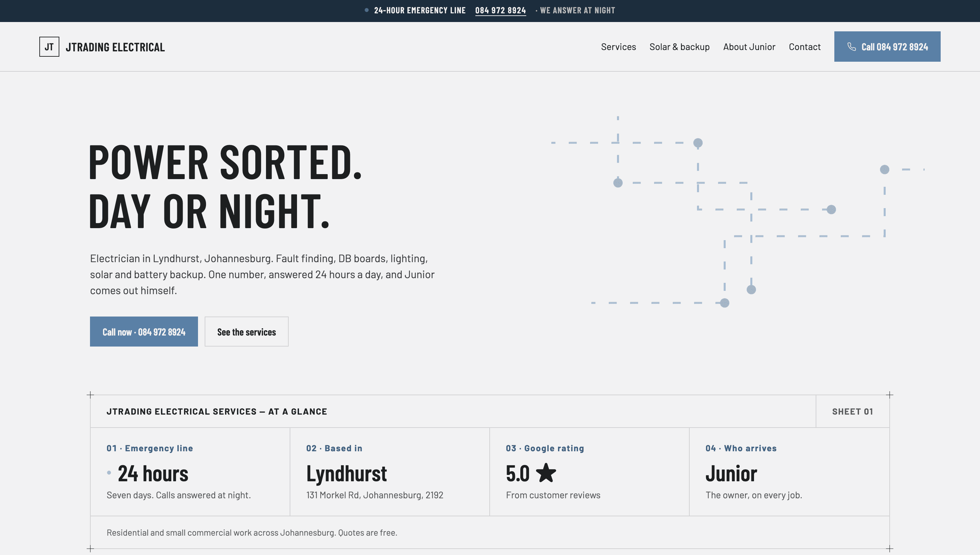The height and width of the screenshot is (555, 980).
Task: Click Junior value in Who arrives card
Action: [731, 473]
